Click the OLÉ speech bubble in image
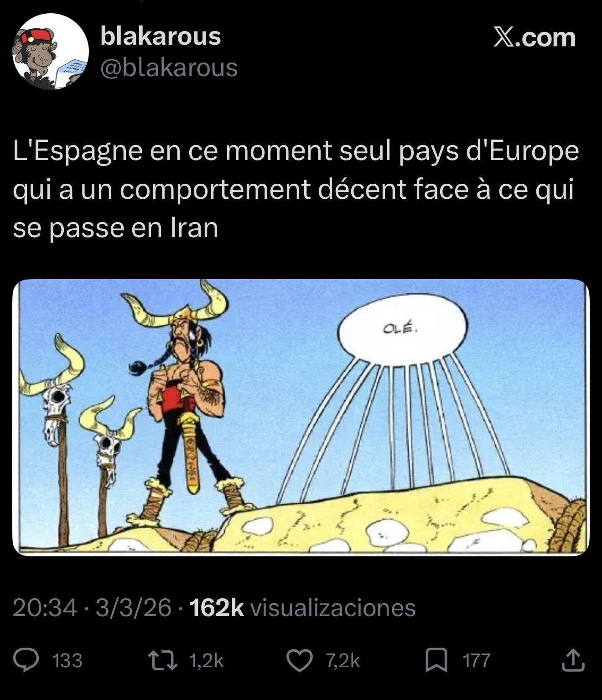Image resolution: width=602 pixels, height=700 pixels. tap(402, 331)
